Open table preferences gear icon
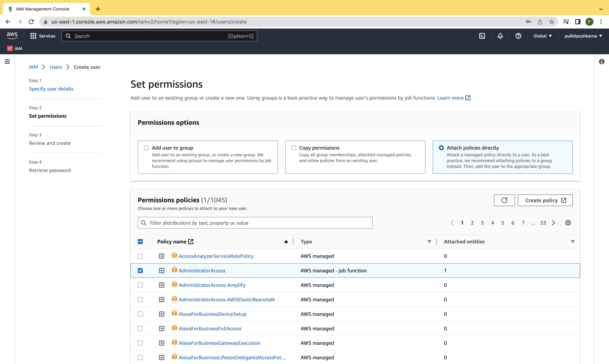The height and width of the screenshot is (364, 609). tap(568, 223)
